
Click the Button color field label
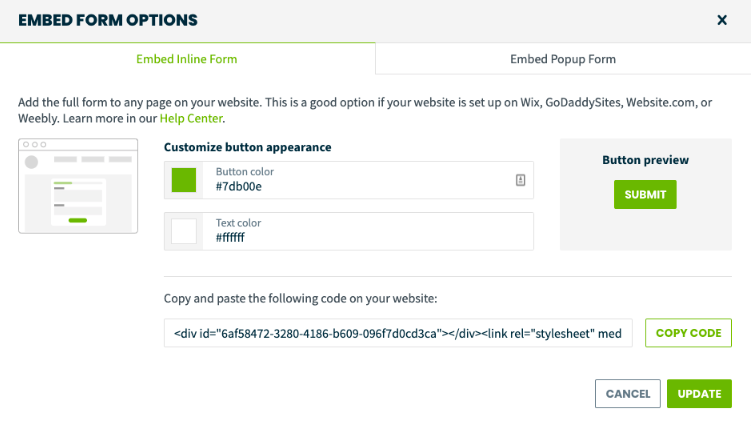[245, 172]
